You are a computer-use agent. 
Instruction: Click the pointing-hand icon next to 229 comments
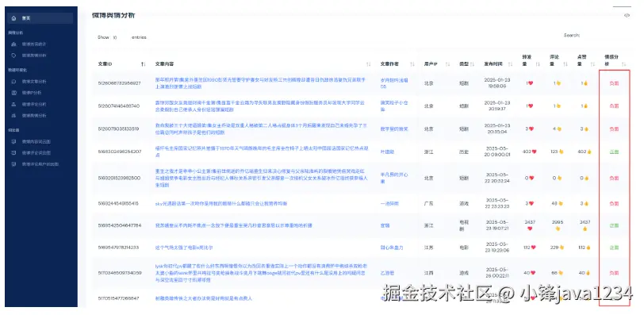coord(562,248)
